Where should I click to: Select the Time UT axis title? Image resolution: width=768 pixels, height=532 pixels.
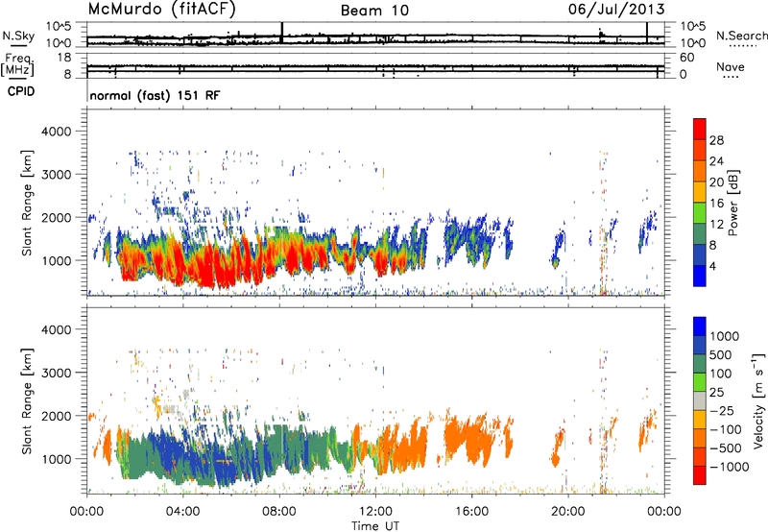tap(375, 526)
